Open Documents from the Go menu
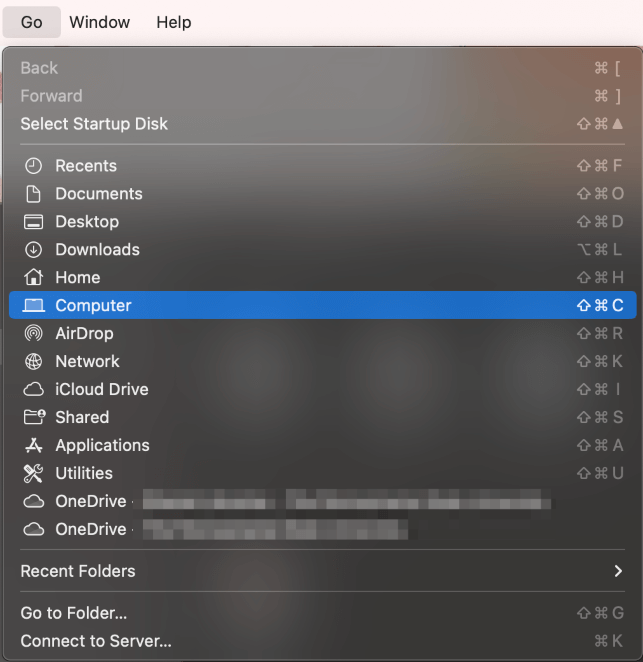 click(x=323, y=194)
